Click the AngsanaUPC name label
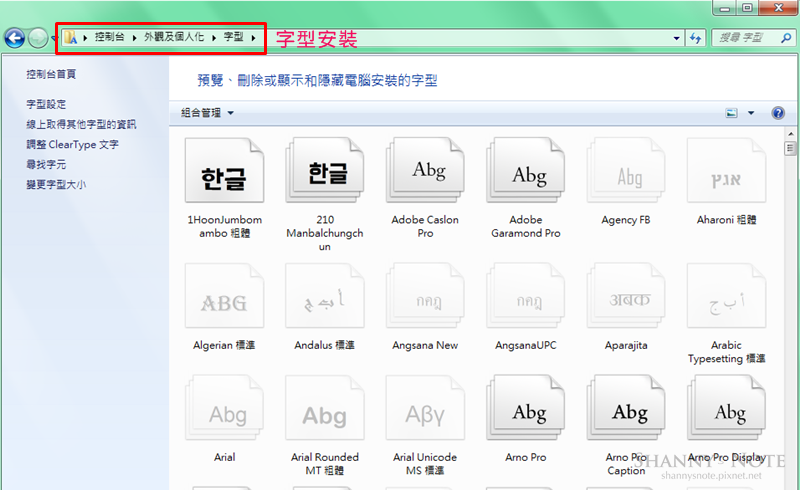 (526, 346)
